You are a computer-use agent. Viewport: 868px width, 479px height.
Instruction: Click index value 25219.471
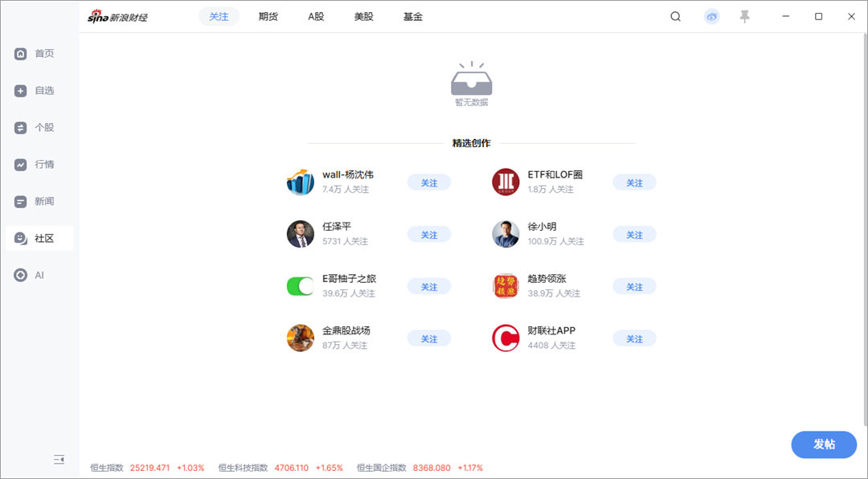point(150,468)
